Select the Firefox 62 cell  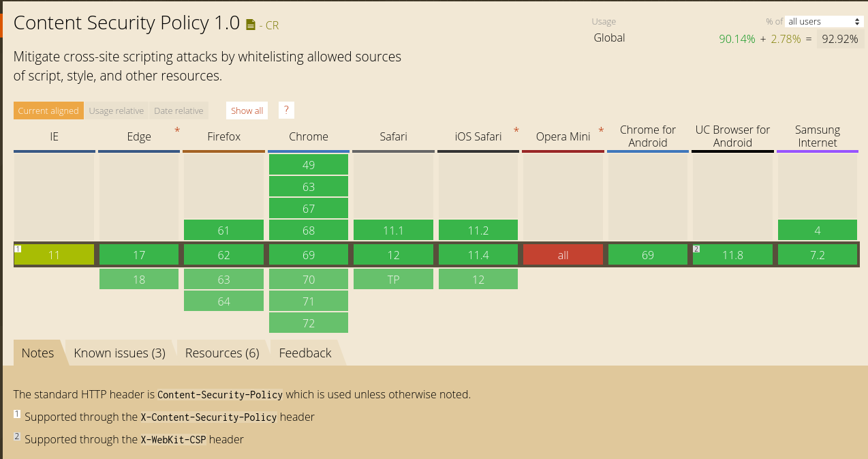tap(224, 255)
